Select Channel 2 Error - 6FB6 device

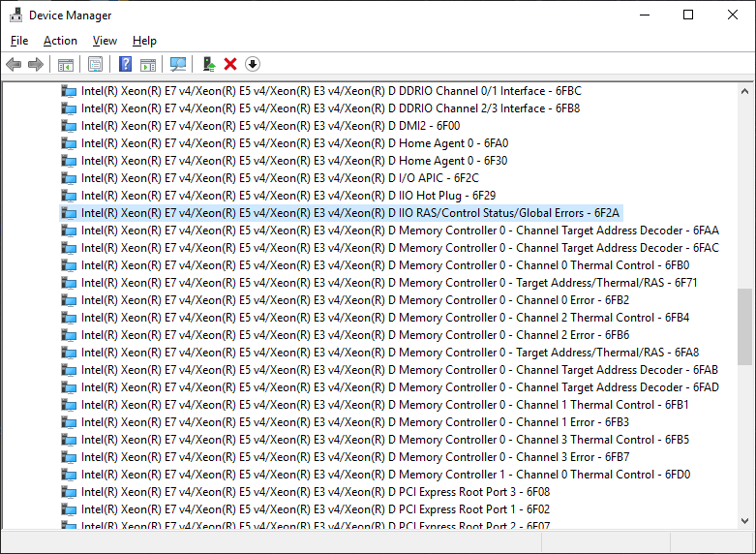pos(355,335)
